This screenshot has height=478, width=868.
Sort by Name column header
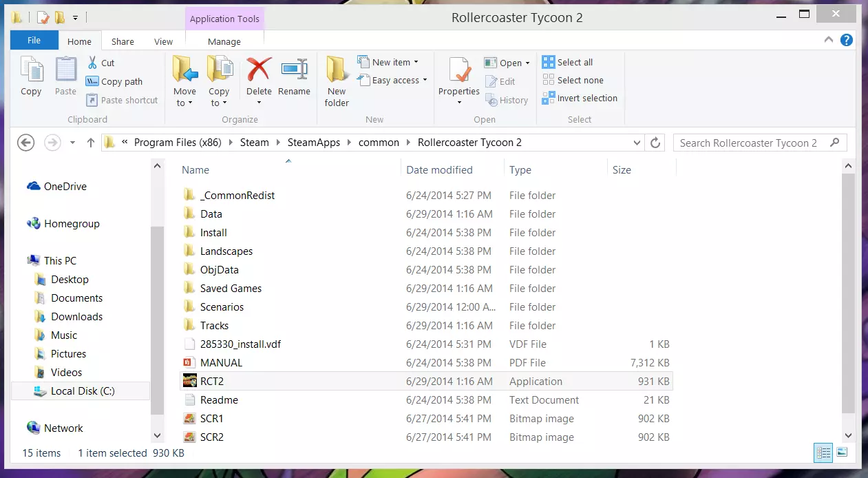click(289, 169)
